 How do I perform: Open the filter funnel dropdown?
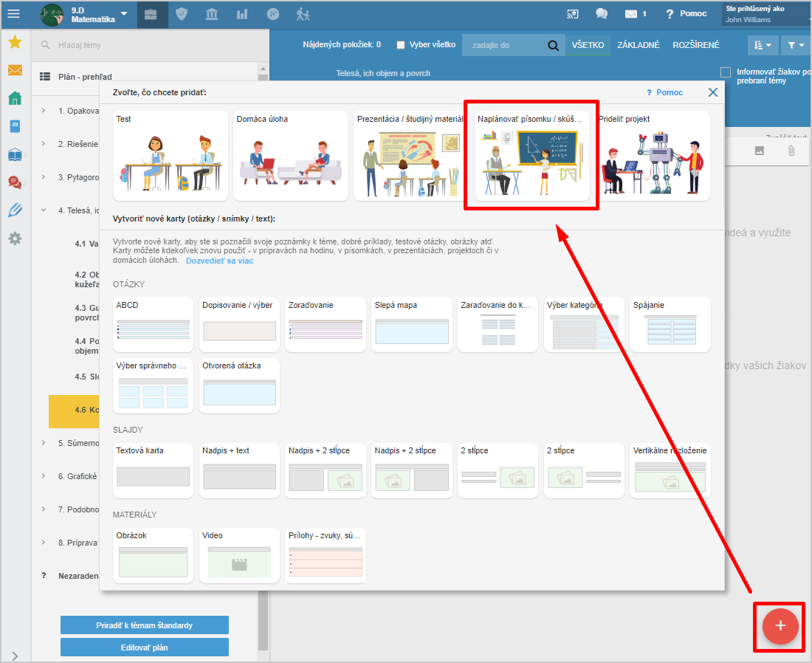[794, 46]
